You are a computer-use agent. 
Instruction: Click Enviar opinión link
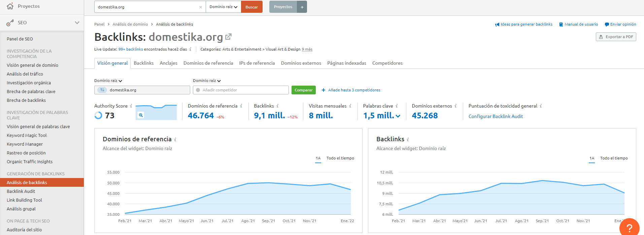[620, 24]
